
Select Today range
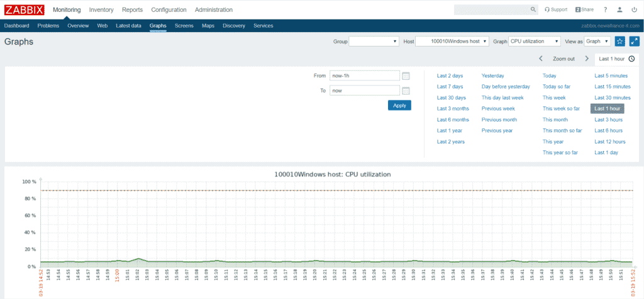pyautogui.click(x=549, y=76)
